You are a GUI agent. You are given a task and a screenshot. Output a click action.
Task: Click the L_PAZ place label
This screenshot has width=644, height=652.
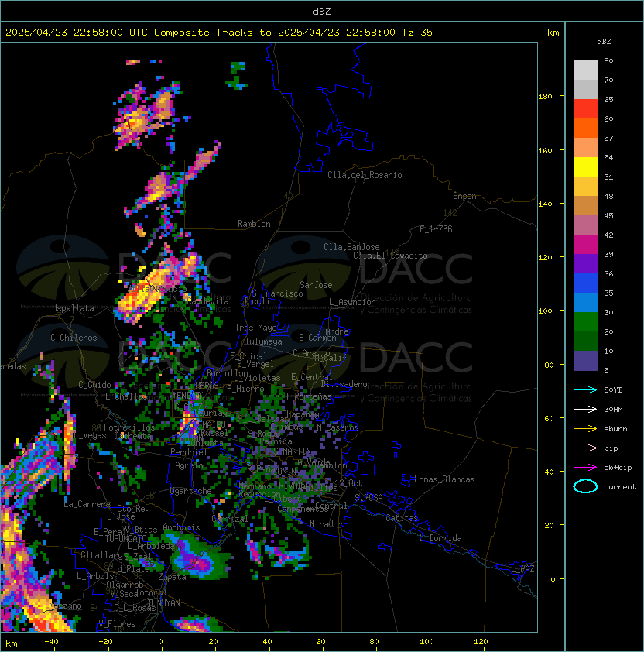pyautogui.click(x=522, y=569)
